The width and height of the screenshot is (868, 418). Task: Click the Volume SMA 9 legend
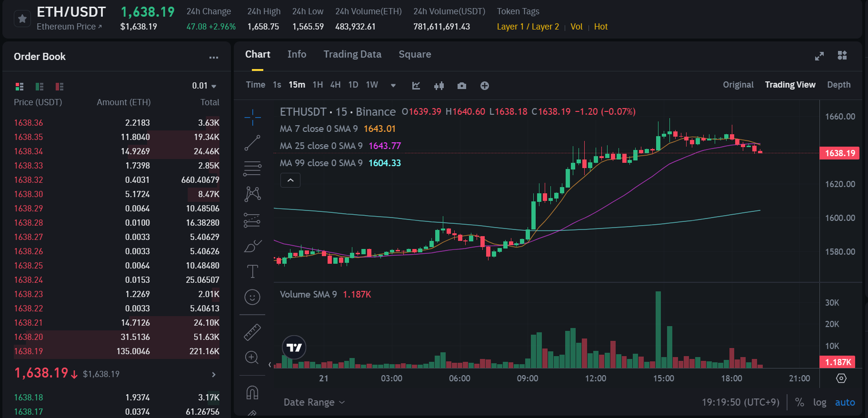pos(325,294)
